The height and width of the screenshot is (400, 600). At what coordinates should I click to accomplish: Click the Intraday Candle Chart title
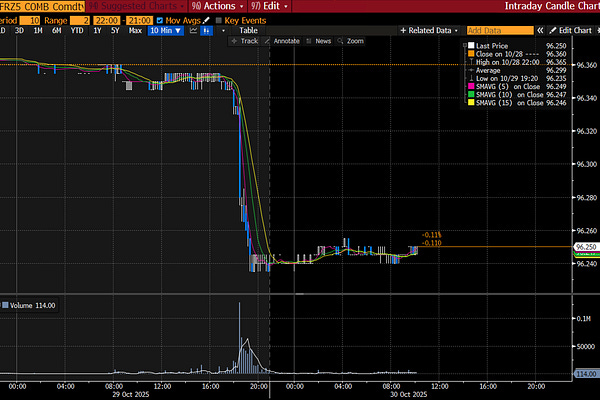pyautogui.click(x=552, y=6)
